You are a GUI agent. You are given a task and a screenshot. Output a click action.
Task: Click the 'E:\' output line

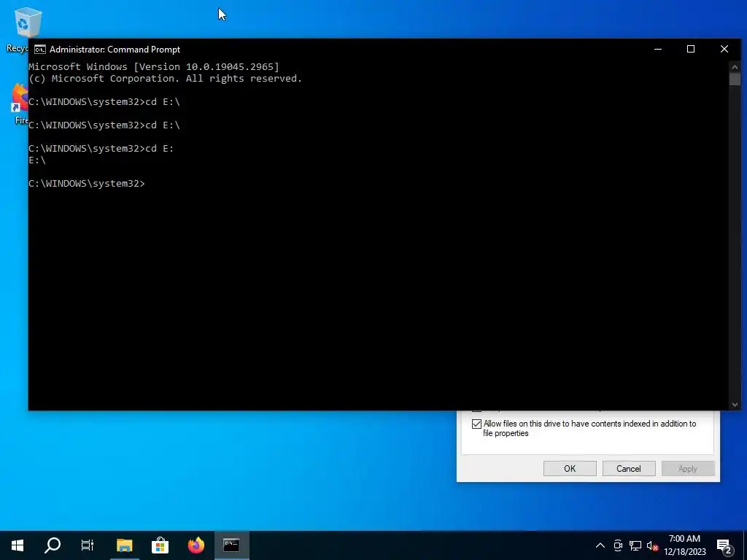pyautogui.click(x=37, y=160)
